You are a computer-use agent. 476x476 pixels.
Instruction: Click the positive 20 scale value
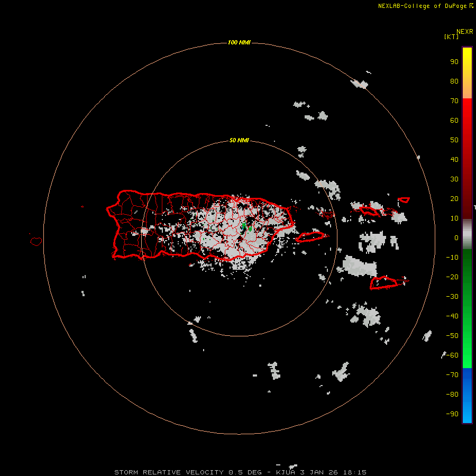click(454, 199)
